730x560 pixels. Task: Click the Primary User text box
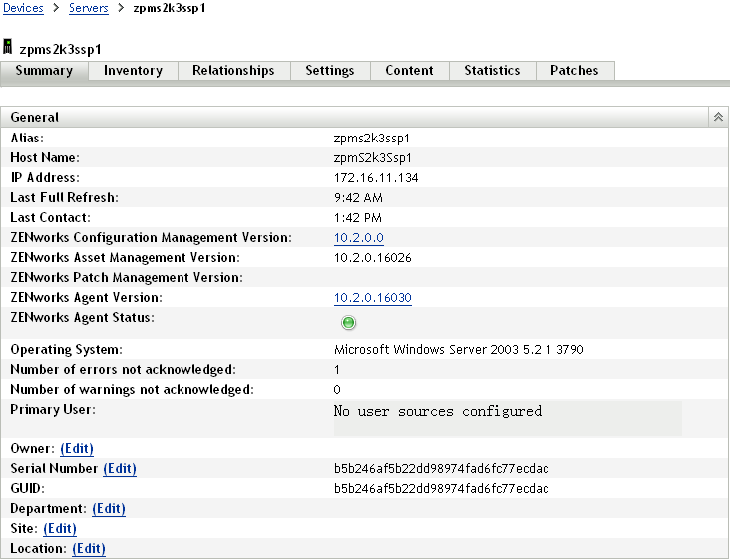(x=507, y=419)
